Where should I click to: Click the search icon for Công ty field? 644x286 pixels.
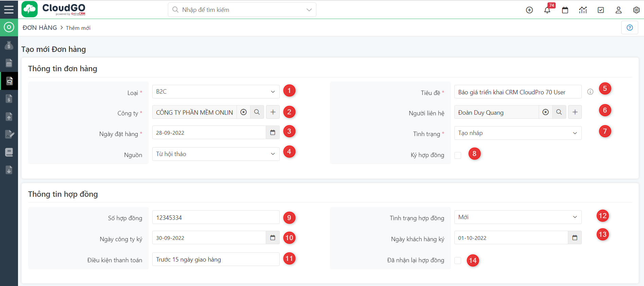257,112
